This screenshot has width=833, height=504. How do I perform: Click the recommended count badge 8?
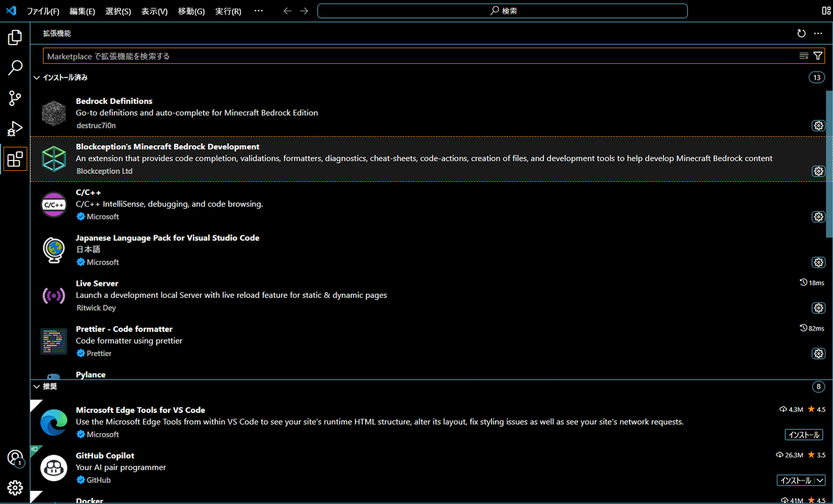pyautogui.click(x=818, y=387)
